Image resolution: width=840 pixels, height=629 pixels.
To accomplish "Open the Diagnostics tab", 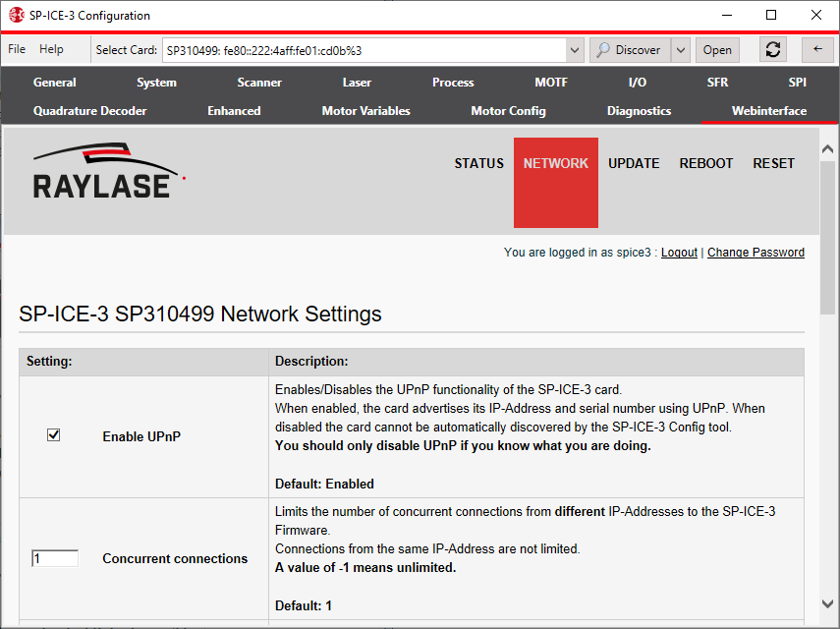I will pos(640,111).
